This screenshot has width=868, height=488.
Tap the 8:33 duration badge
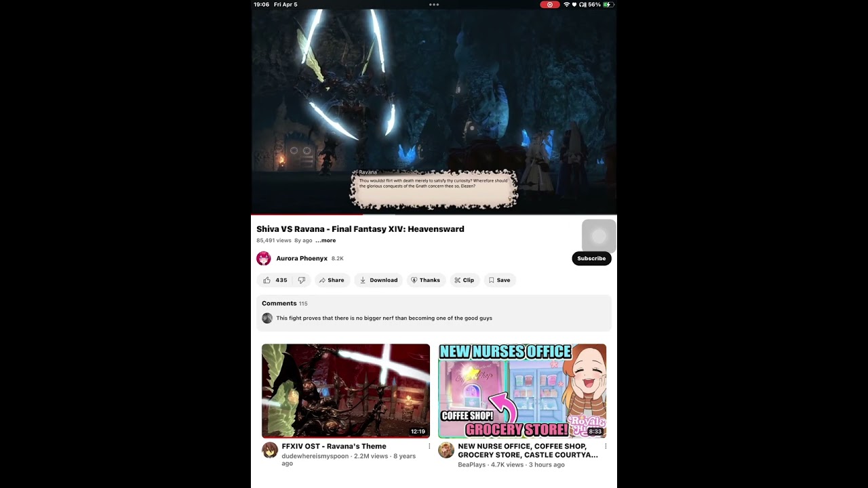point(595,432)
